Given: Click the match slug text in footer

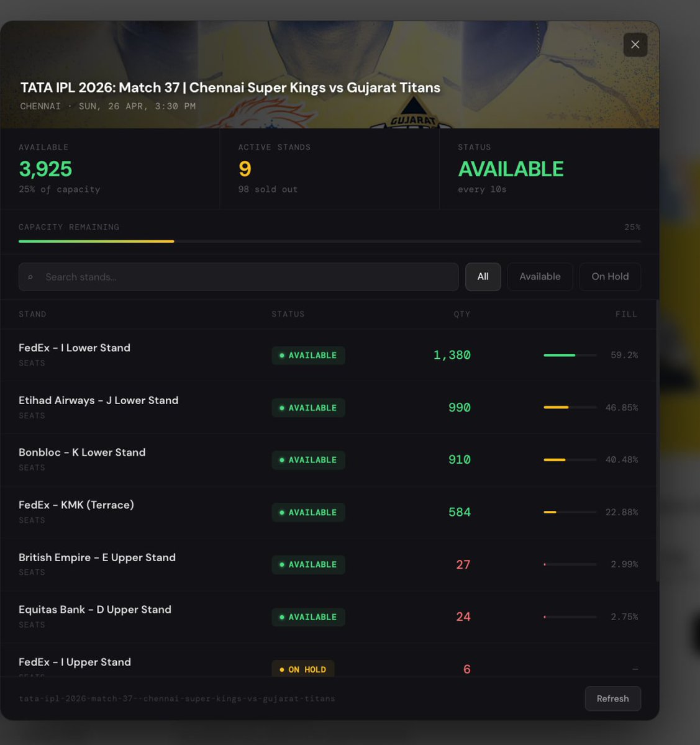Looking at the screenshot, I should pyautogui.click(x=177, y=698).
